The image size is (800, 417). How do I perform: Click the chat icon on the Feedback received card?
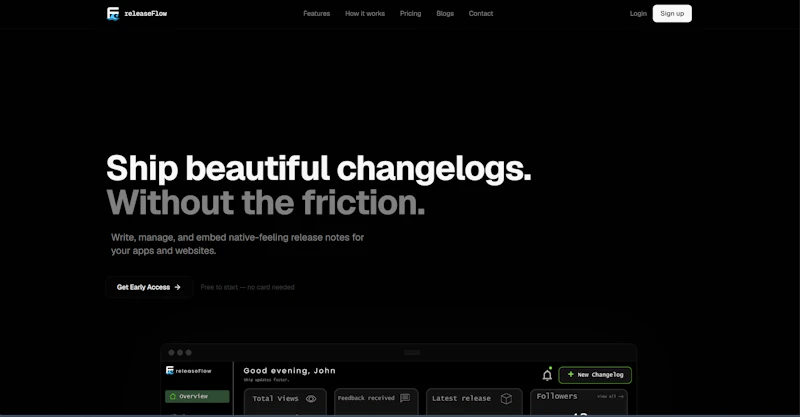point(405,398)
